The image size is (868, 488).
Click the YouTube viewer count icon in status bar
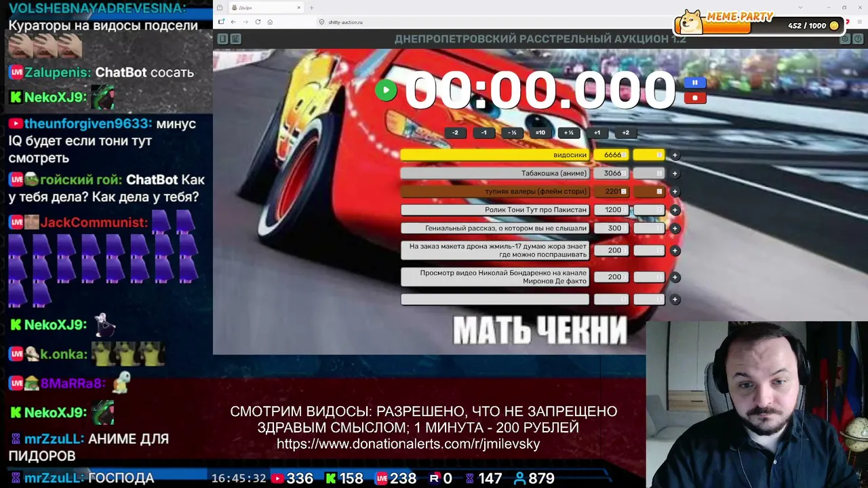[277, 479]
